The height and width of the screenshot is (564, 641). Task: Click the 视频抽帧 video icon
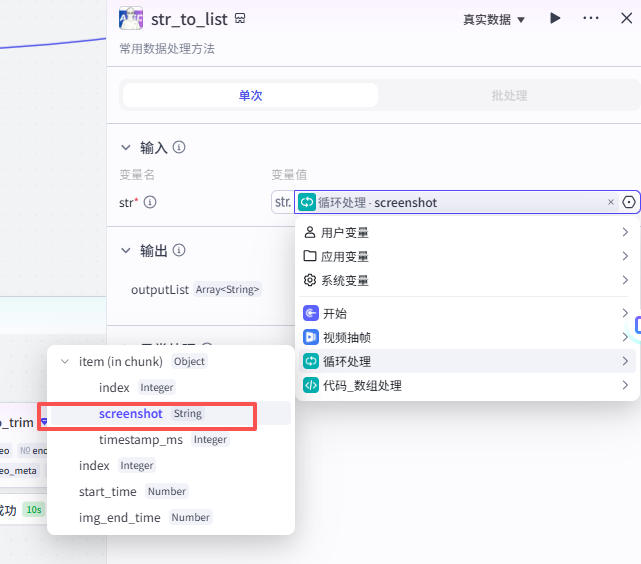pyautogui.click(x=311, y=337)
